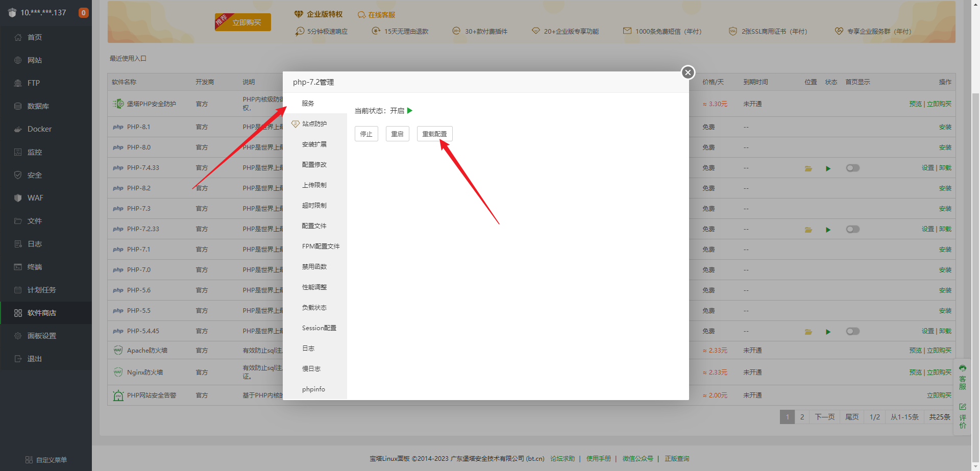The image size is (980, 471).
Task: Click the green status arrow for PHP-7.2.33
Action: (x=828, y=230)
